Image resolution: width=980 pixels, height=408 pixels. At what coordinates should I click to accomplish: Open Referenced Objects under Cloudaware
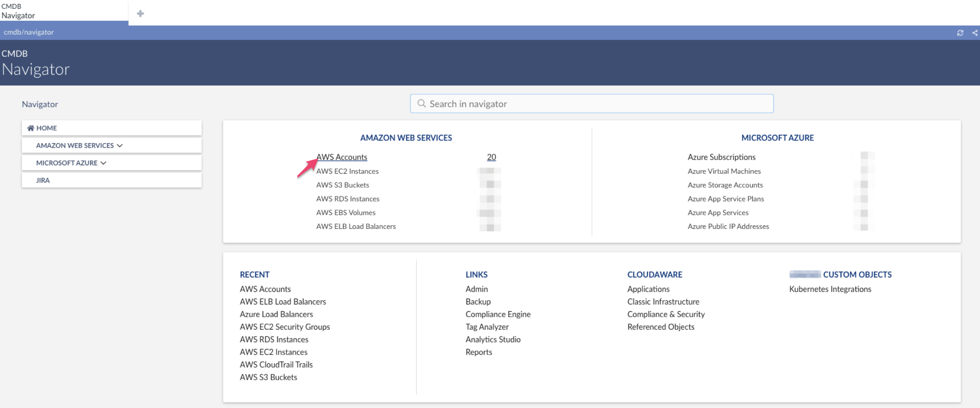pyautogui.click(x=661, y=327)
